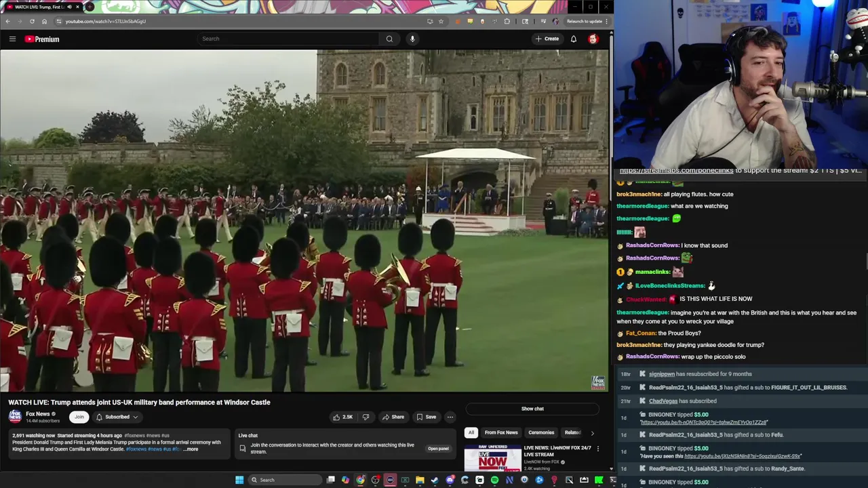
Task: Share the video
Action: click(393, 417)
